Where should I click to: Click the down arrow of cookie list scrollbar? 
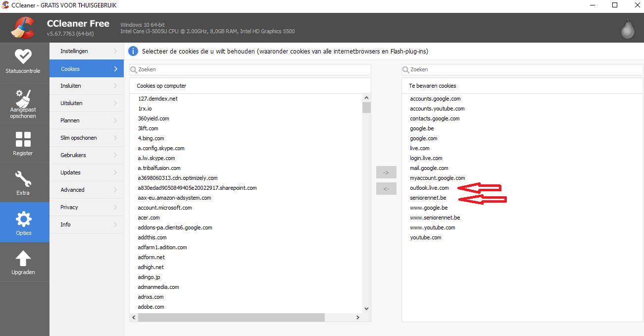pos(366,308)
